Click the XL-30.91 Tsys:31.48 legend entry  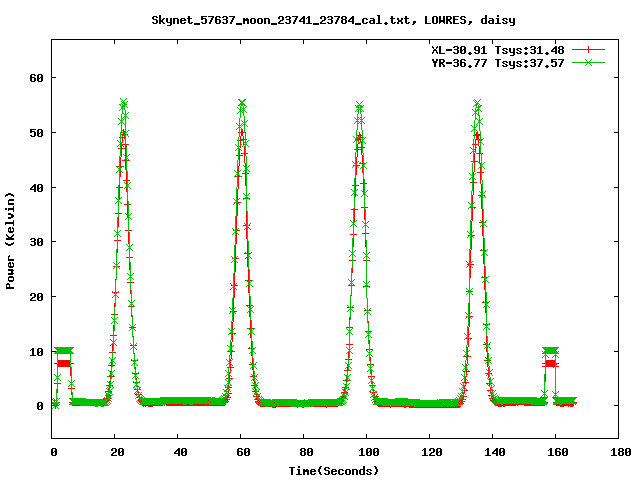[x=498, y=50]
